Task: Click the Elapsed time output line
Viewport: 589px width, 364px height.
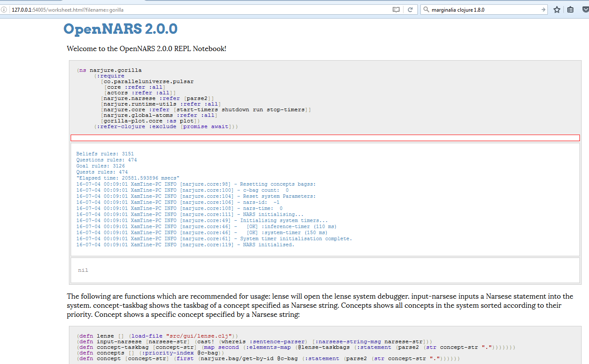Action: 128,178
